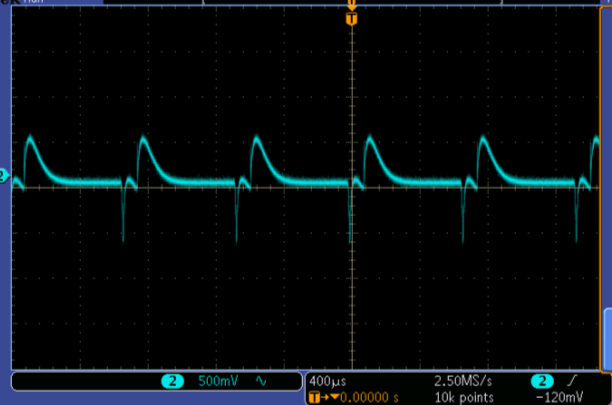The image size is (612, 405).
Task: Click the channel 2 ground reference marker
Action: tap(4, 176)
